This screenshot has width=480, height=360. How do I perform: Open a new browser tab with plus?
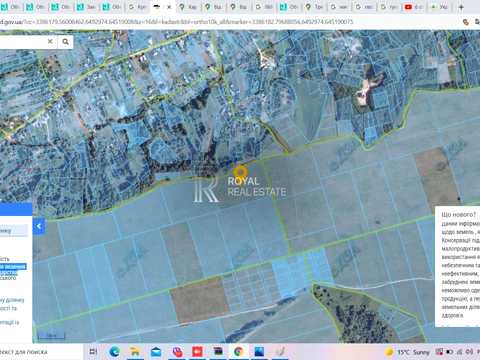[x=461, y=7]
